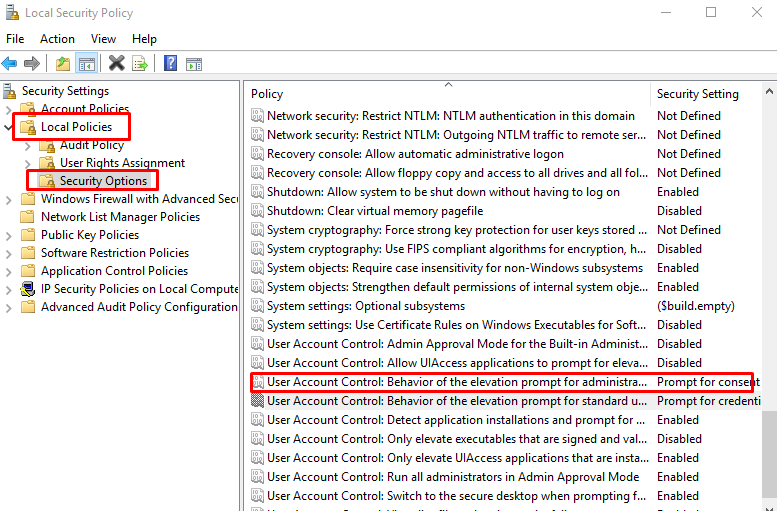Click icon beside 'Shutdown: Clear virtual memory pagefile'
This screenshot has width=777, height=511.
[x=257, y=211]
